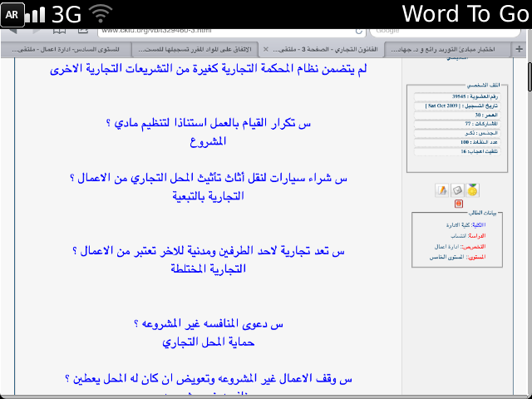Focus the Google search field

pyautogui.click(x=446, y=32)
